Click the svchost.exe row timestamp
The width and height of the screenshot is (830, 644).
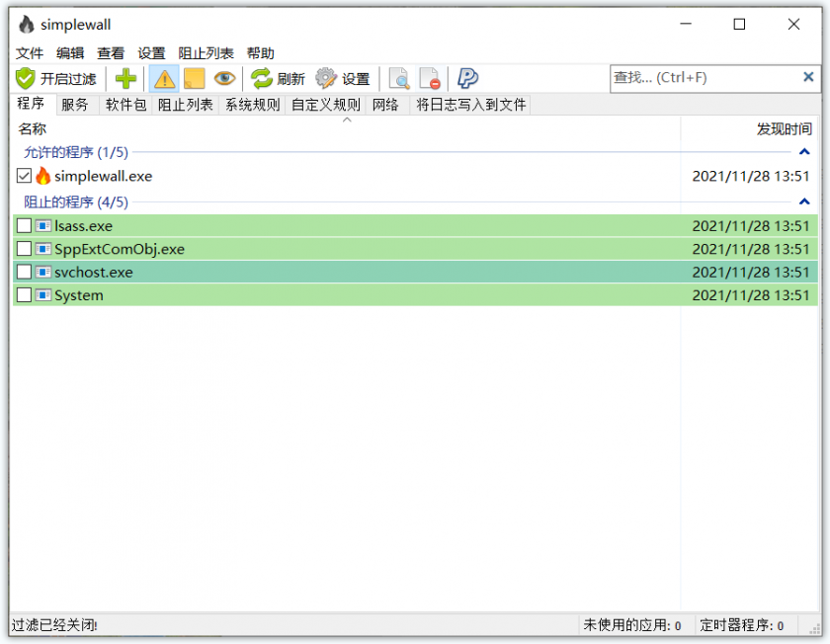point(751,273)
